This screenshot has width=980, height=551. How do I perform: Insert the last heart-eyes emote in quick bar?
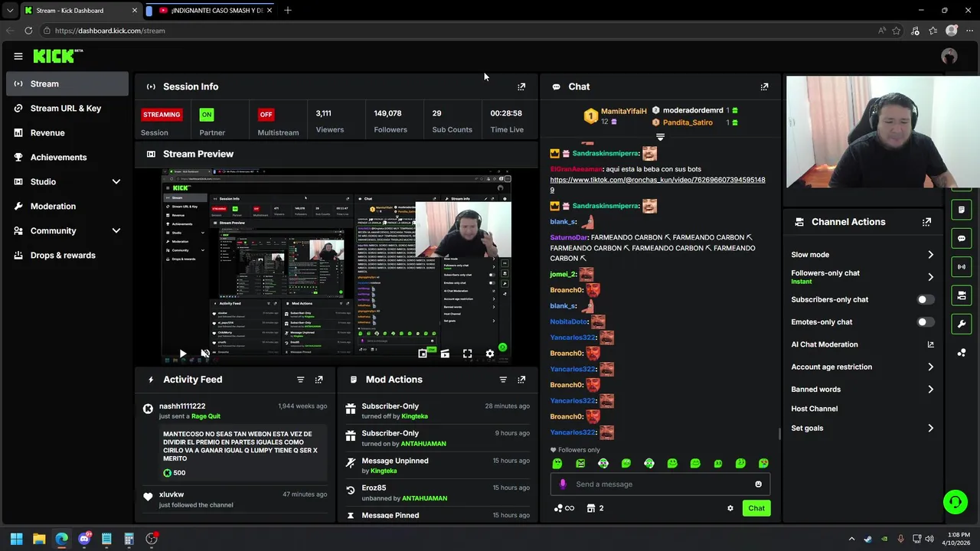coord(763,463)
